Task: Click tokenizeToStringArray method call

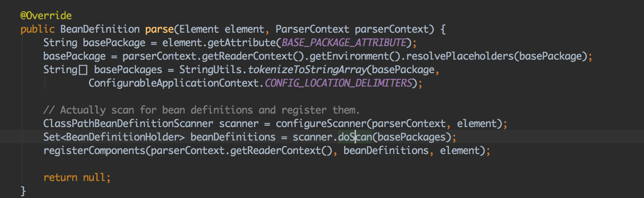Action: pyautogui.click(x=307, y=70)
